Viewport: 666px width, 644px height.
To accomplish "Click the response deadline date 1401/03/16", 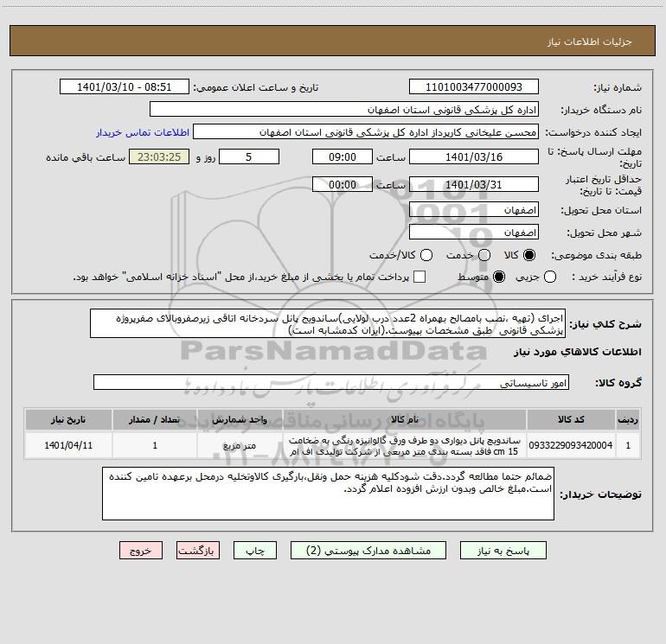I will pos(474,156).
